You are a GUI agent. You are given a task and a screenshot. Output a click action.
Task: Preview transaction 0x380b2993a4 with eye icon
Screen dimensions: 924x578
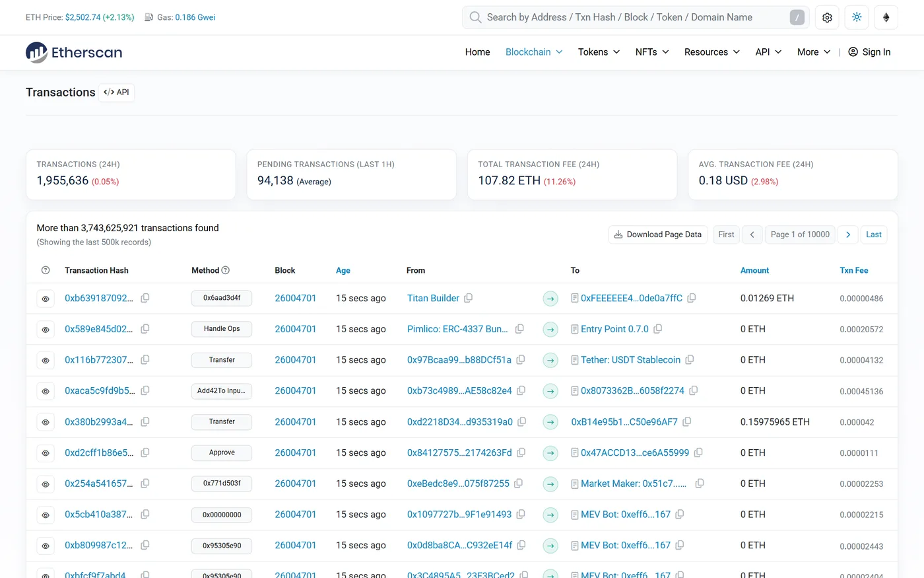tap(46, 422)
